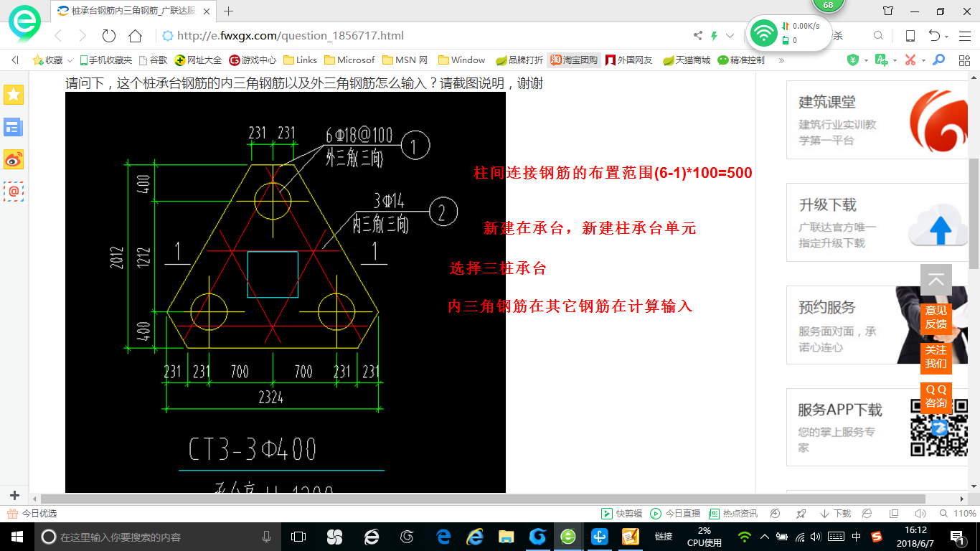Screen dimensions: 980x551
Task: Click the share icon in address bar
Action: (x=698, y=36)
